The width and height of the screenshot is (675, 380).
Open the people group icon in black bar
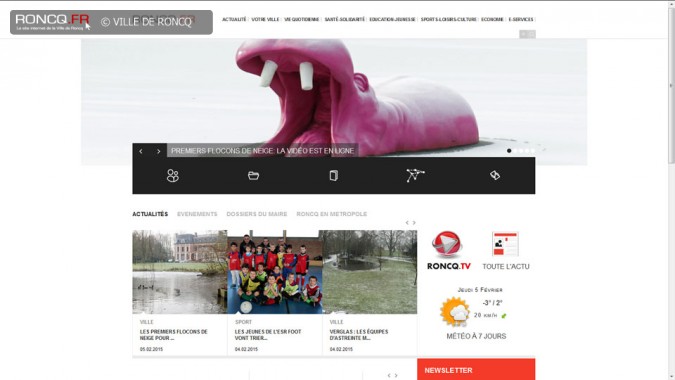[173, 176]
